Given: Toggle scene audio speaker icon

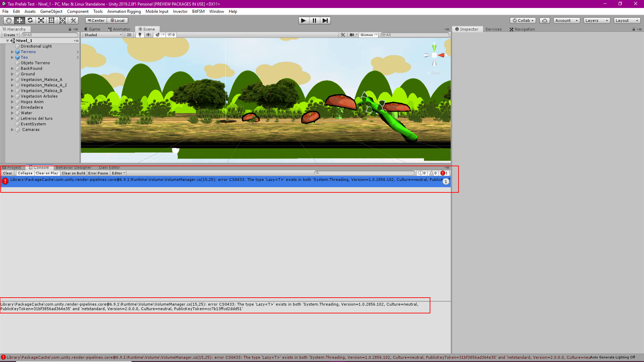Looking at the screenshot, I should coord(148,35).
